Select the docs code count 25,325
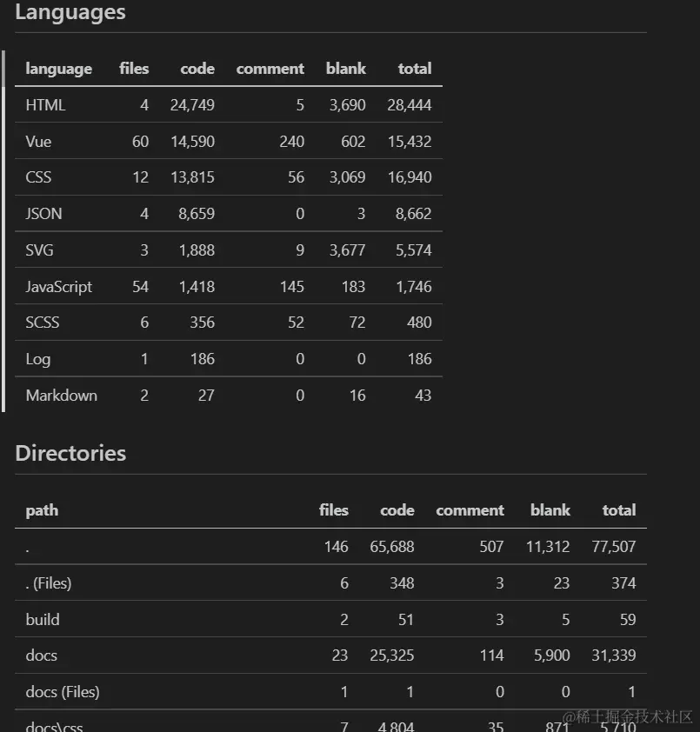Screen dimensions: 700x732 pyautogui.click(x=391, y=655)
